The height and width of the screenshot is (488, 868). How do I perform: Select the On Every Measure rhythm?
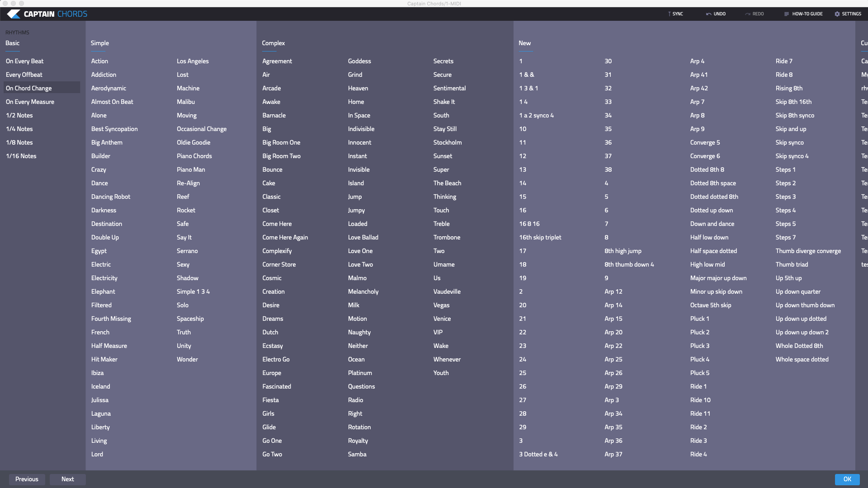click(30, 102)
